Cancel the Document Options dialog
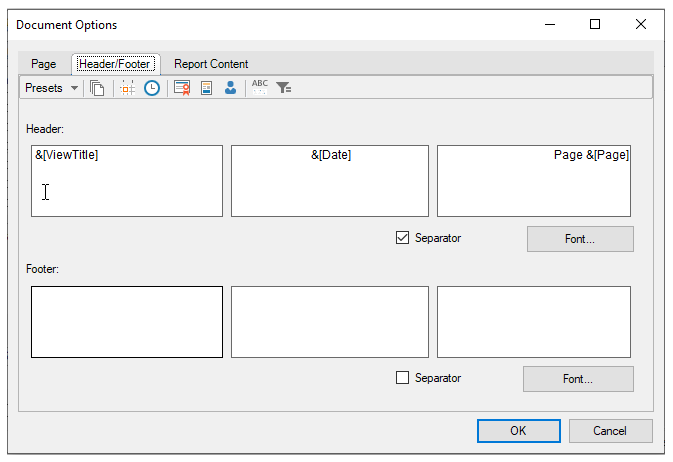This screenshot has width=673, height=462. [x=610, y=431]
